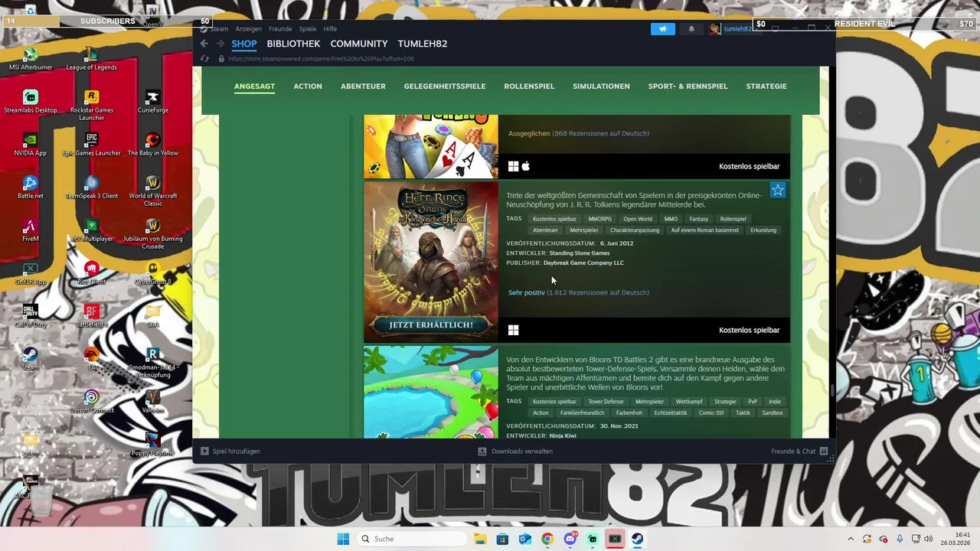Select SPORT- & RENNSPIEL tab
Image resolution: width=980 pixels, height=551 pixels.
coord(688,86)
